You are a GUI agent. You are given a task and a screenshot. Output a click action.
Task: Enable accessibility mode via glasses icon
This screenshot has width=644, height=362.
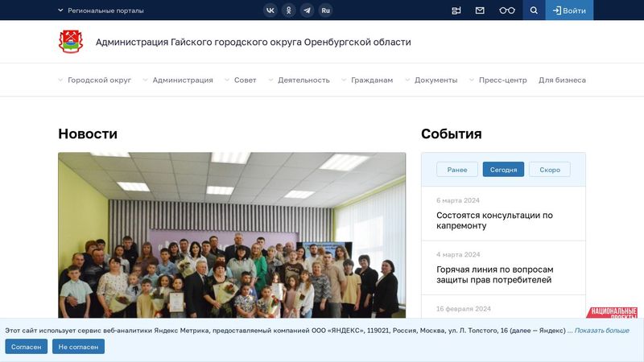(506, 10)
